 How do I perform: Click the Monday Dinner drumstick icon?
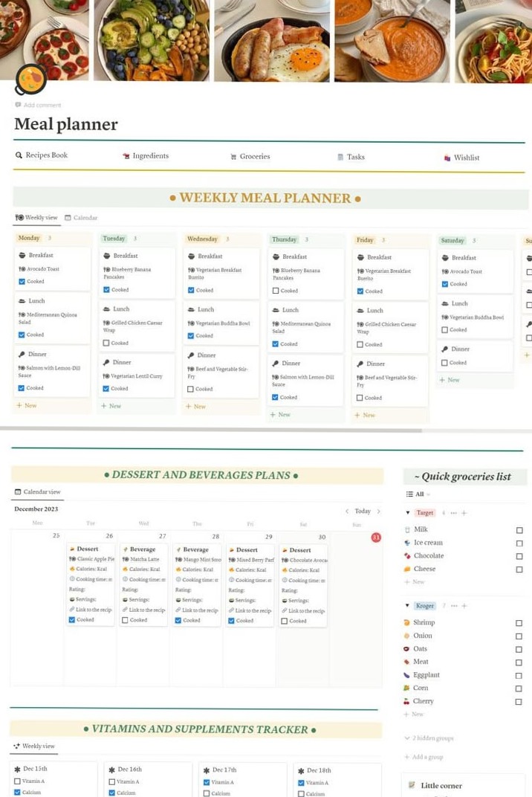coord(22,355)
